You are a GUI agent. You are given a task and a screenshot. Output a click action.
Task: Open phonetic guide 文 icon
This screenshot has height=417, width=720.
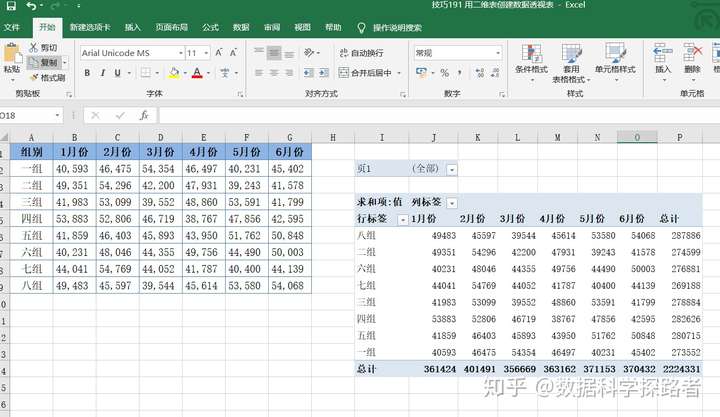[225, 73]
